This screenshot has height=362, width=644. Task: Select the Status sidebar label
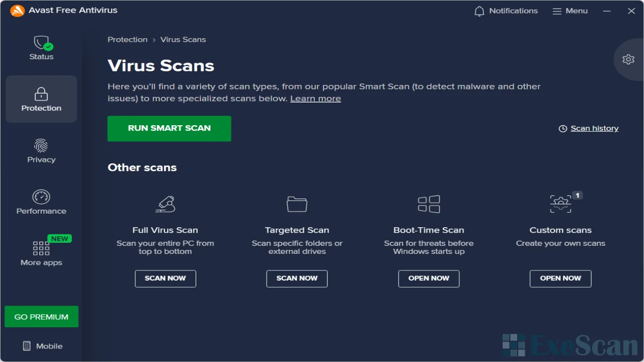click(41, 57)
